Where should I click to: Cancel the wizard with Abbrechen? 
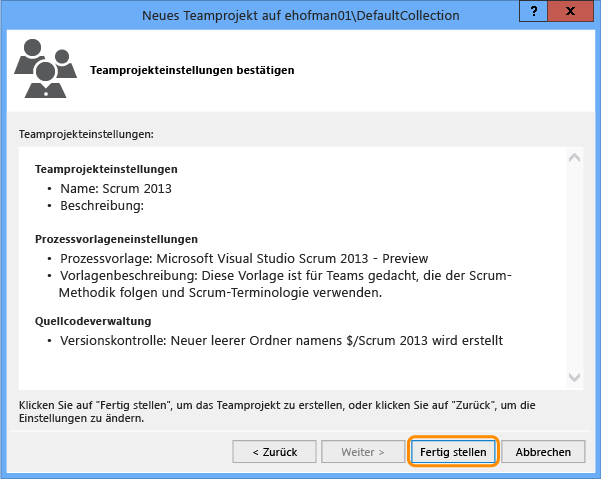[543, 452]
